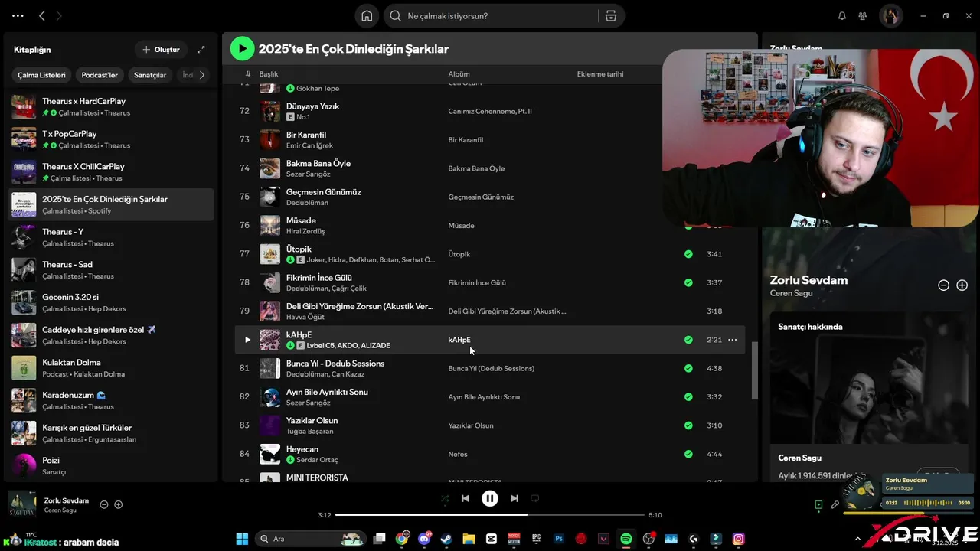Image resolution: width=980 pixels, height=551 pixels.
Task: Select the Sanatçılar filter chip
Action: 150,75
